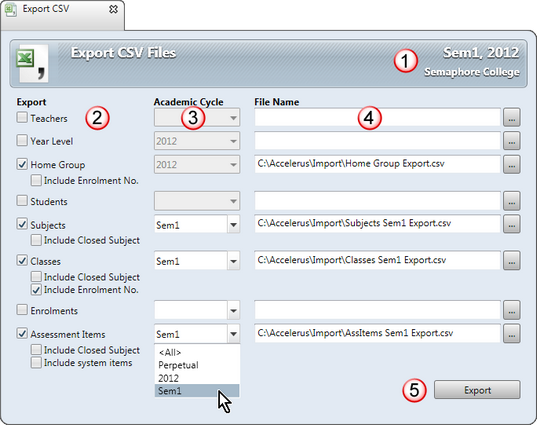Uncheck the Home Group checkbox
Viewport: 537px width, 425px height.
coord(22,164)
